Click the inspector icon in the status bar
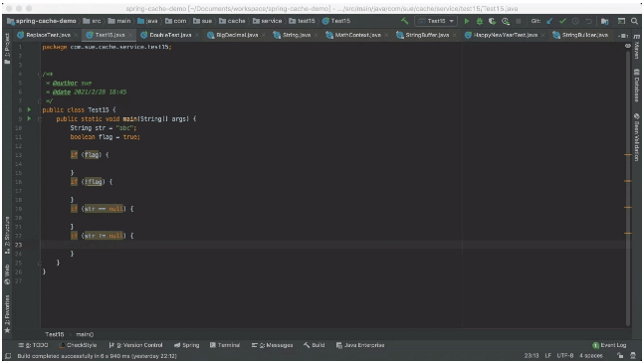This screenshot has width=644, height=363. pos(633,356)
